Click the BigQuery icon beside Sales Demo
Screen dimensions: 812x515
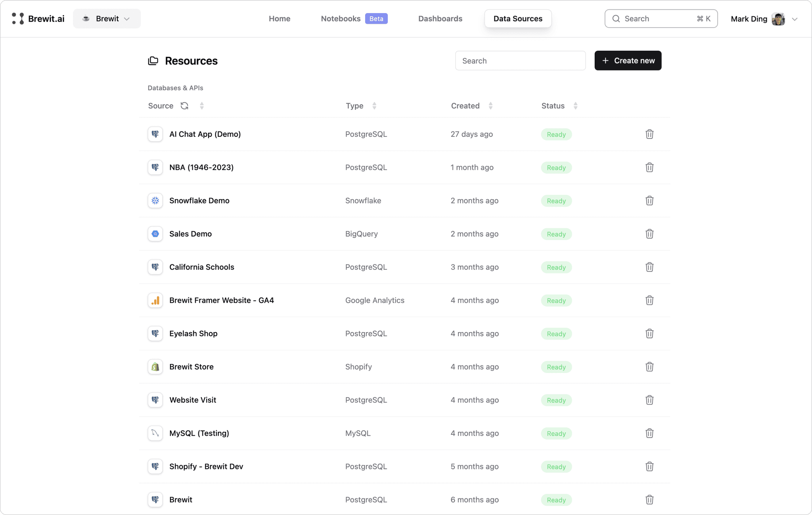coord(155,234)
